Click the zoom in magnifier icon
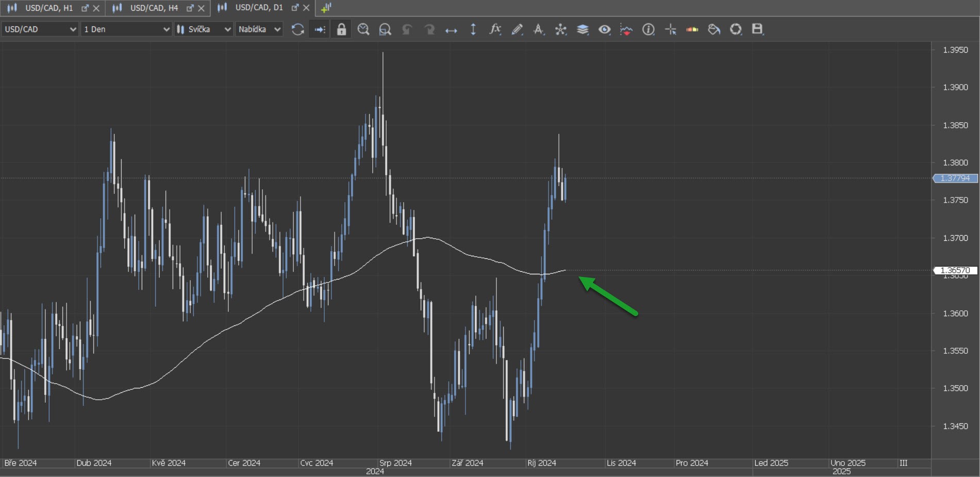The height and width of the screenshot is (477, 980). 363,29
